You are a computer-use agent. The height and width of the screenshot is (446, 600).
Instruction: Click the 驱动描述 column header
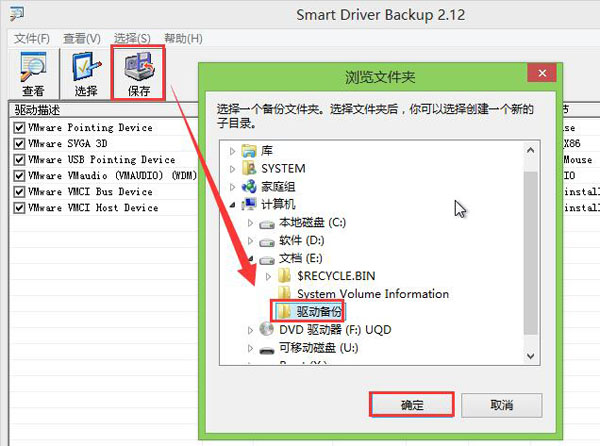(x=104, y=110)
